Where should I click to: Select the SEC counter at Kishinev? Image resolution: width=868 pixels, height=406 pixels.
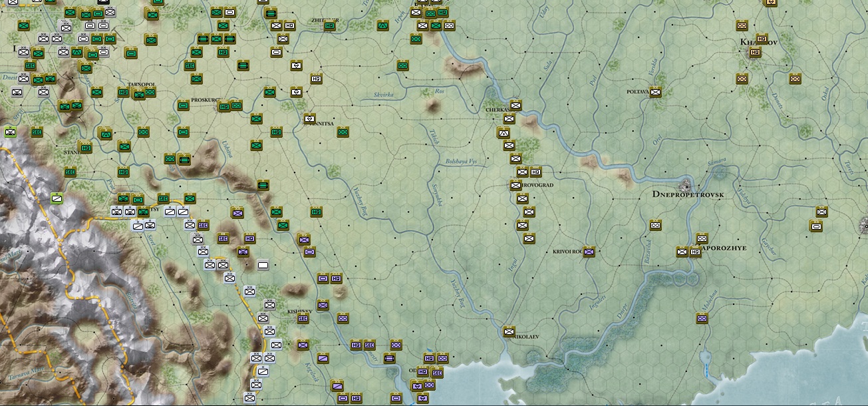click(303, 319)
